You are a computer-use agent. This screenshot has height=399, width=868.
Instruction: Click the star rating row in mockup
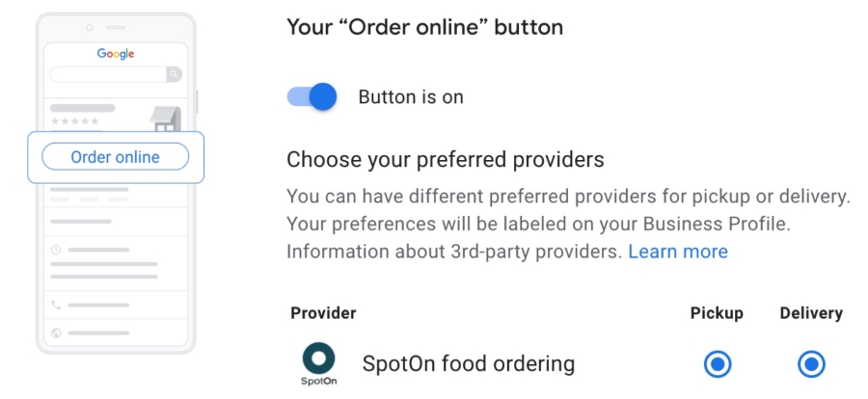tap(74, 121)
